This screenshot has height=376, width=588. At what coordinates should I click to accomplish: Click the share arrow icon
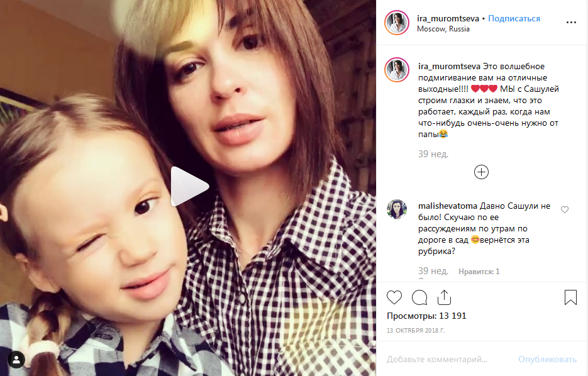point(444,297)
